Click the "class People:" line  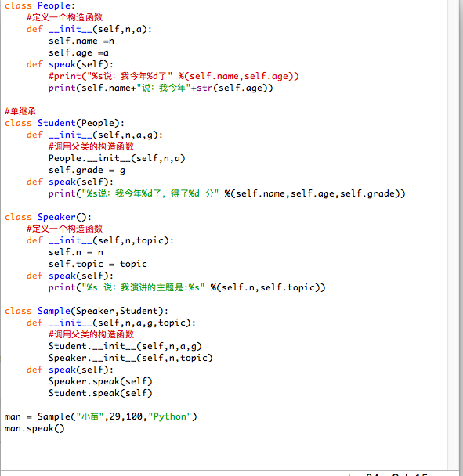(x=39, y=5)
